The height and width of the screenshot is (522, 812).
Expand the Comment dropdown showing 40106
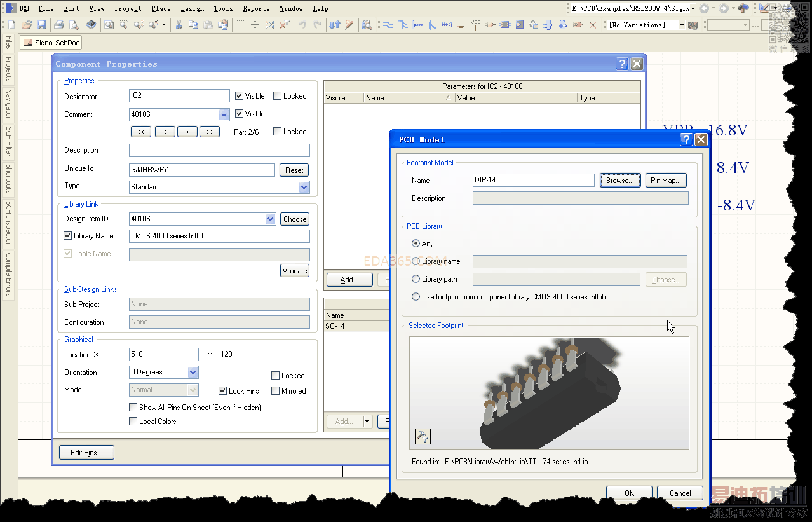[224, 115]
